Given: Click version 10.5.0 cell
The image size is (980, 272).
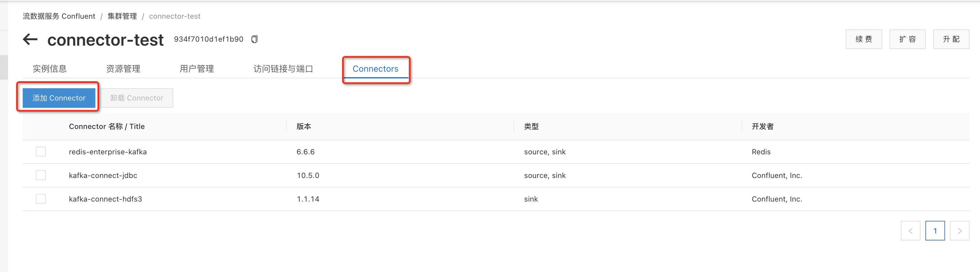Looking at the screenshot, I should click(308, 175).
